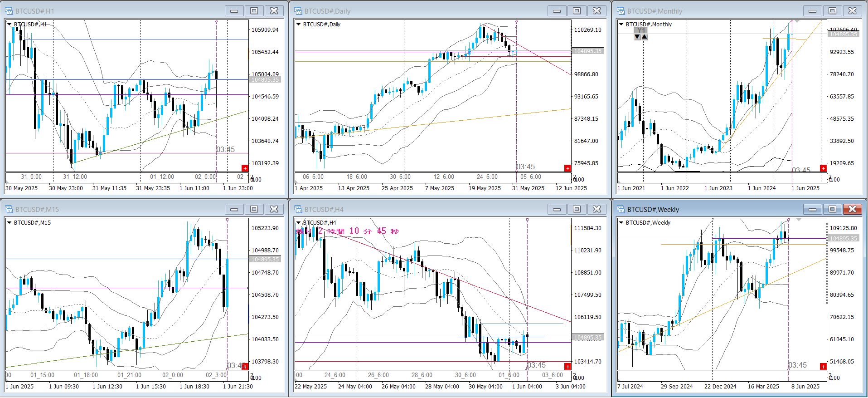Minimize the BTCUSD#,M15 chart window
Screen dimensions: 868x398
point(234,209)
